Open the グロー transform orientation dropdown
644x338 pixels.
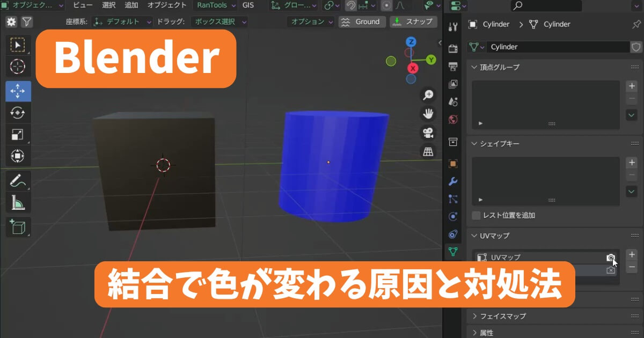(294, 5)
